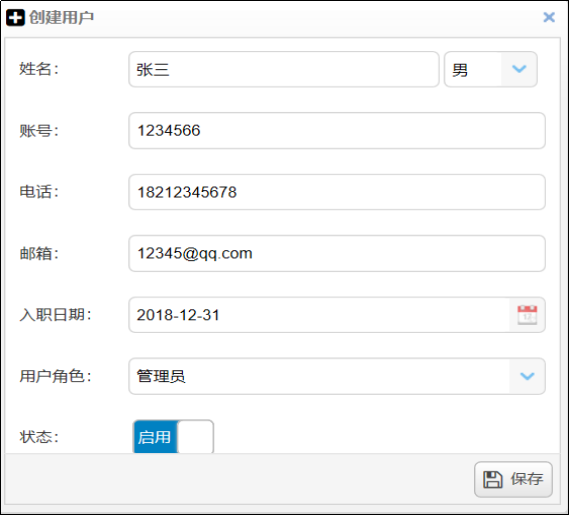Viewport: 570px width, 516px height.
Task: Focus the 姓名 field containing 张三
Action: (x=284, y=69)
